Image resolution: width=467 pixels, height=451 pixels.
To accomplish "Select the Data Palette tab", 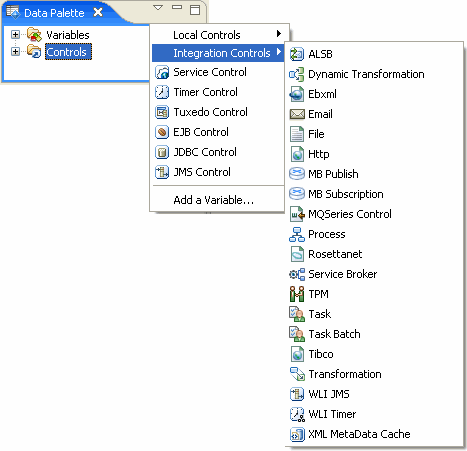I will point(54,13).
